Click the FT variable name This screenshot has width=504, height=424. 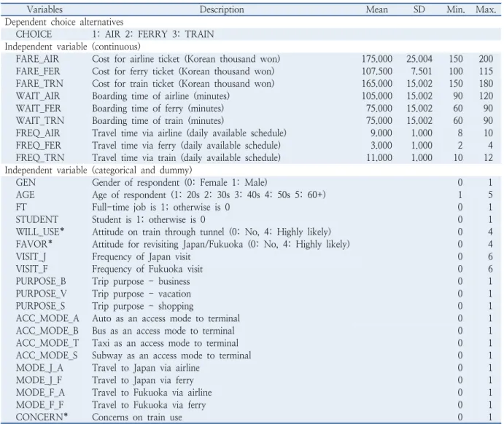[x=21, y=208]
